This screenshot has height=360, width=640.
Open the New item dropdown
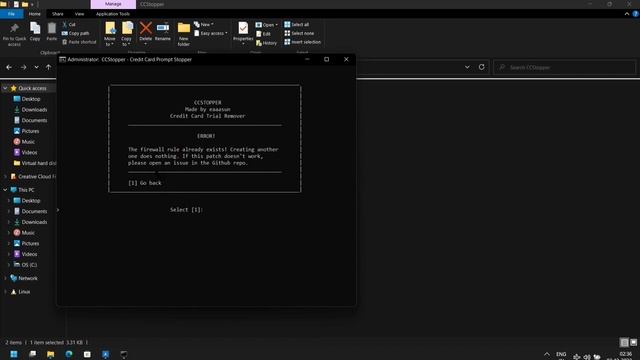pos(204,24)
